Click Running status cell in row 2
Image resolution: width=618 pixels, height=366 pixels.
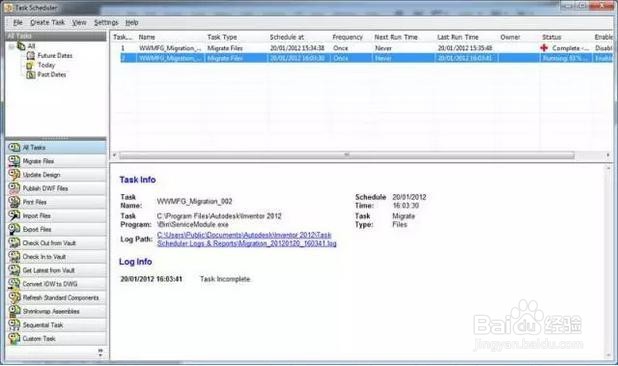point(566,58)
